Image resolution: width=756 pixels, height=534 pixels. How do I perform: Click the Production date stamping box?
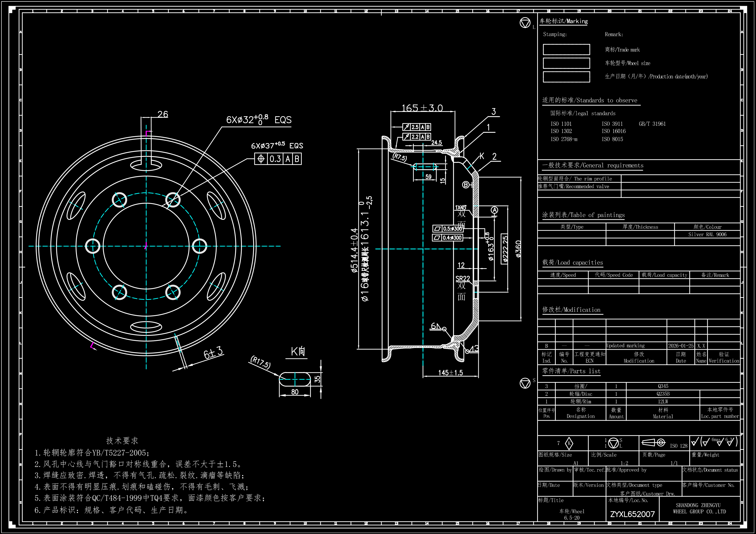[566, 77]
